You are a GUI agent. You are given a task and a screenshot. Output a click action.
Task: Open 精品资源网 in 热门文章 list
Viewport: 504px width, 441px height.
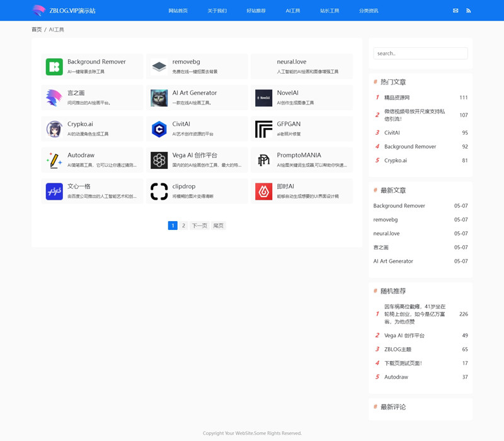coord(397,98)
